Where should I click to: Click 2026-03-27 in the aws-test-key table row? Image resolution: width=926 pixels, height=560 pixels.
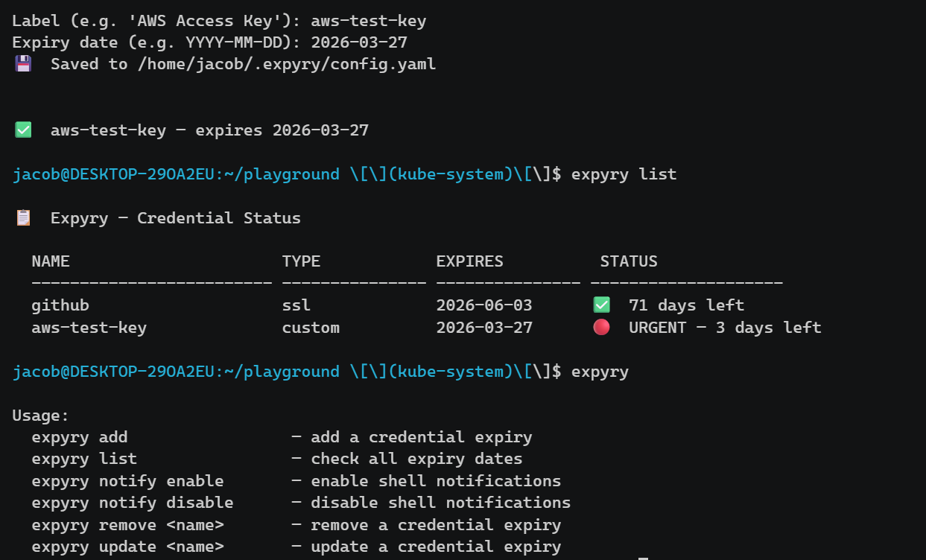(x=484, y=327)
